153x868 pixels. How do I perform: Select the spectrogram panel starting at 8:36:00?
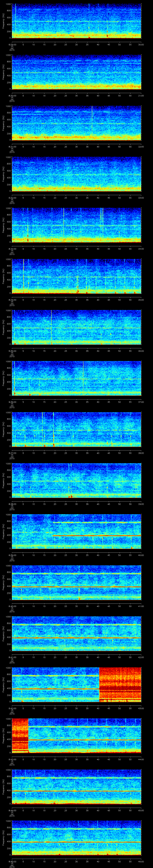click(76, 378)
